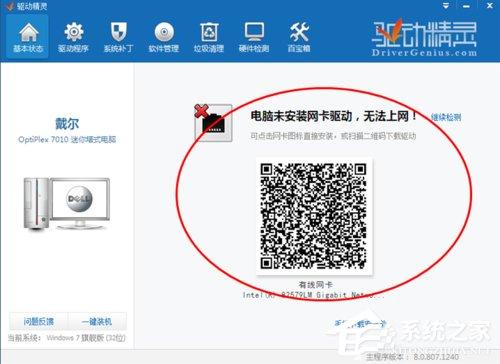Click the 一键装机 button
The height and width of the screenshot is (364, 500).
(x=97, y=322)
